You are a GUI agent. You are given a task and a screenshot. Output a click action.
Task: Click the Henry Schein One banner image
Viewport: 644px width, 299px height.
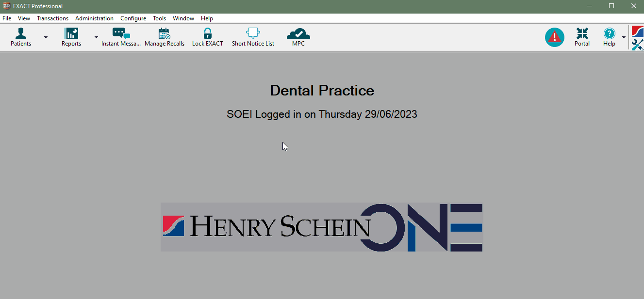321,227
